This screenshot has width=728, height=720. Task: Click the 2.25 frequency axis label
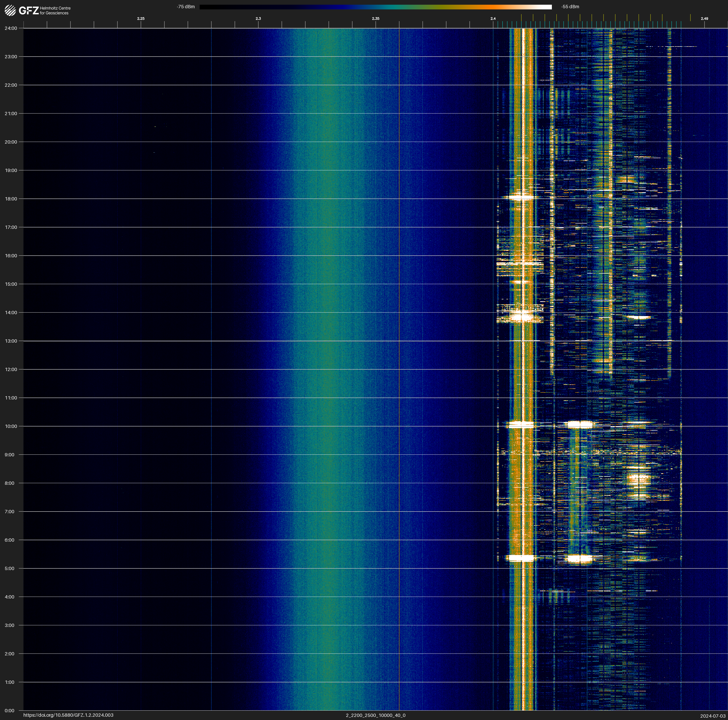click(x=140, y=19)
